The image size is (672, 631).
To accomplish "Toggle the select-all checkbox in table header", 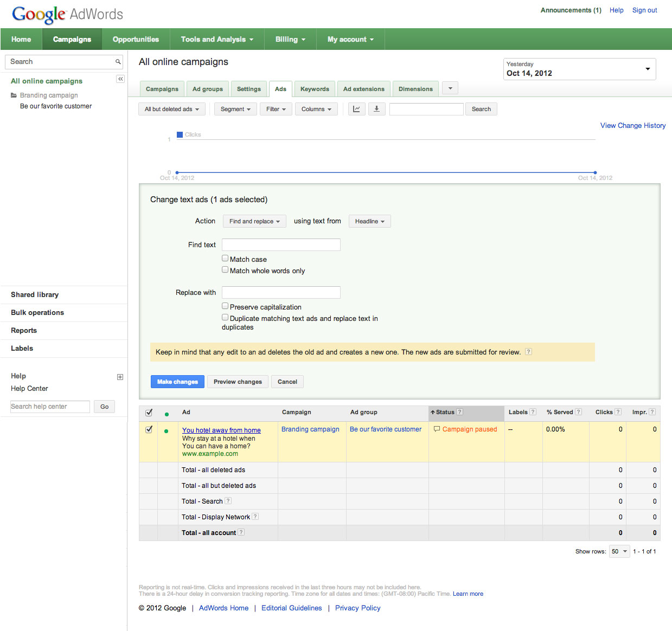I will [149, 413].
